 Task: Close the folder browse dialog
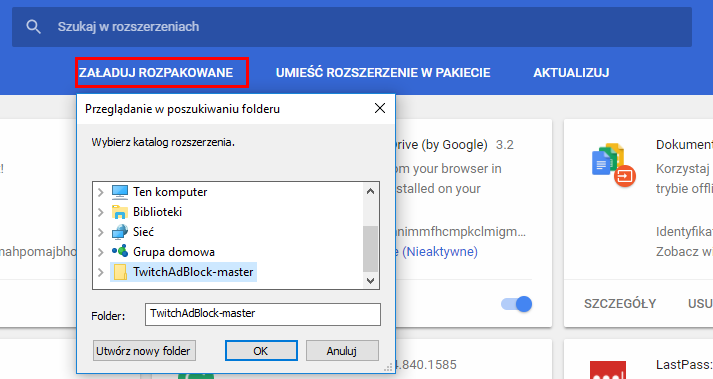pos(380,108)
